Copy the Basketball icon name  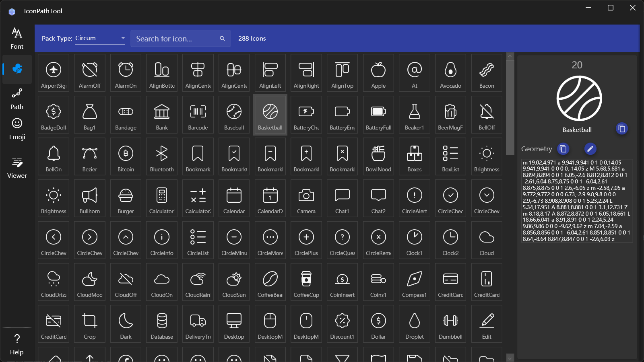621,129
